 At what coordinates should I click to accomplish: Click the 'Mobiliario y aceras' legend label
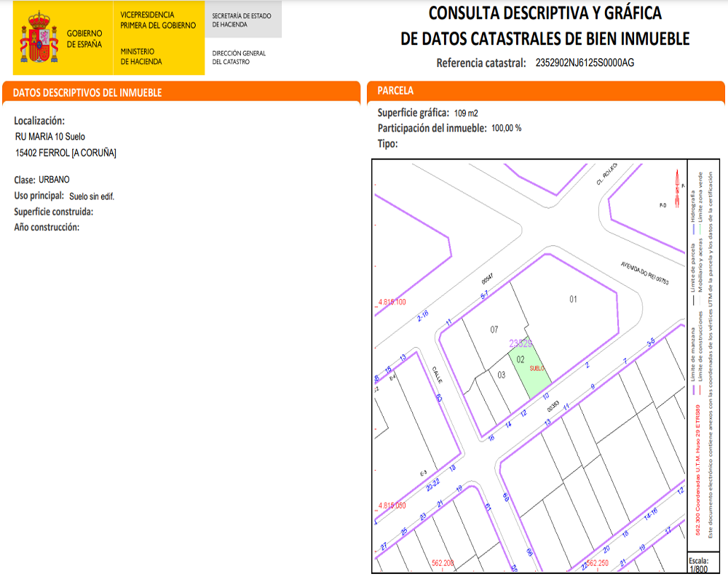click(x=700, y=265)
